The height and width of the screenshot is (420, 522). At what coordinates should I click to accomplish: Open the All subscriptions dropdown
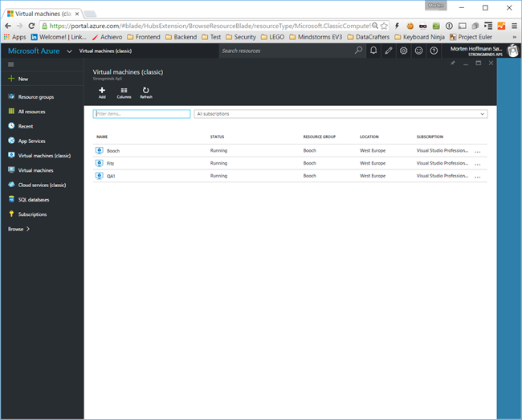[341, 114]
